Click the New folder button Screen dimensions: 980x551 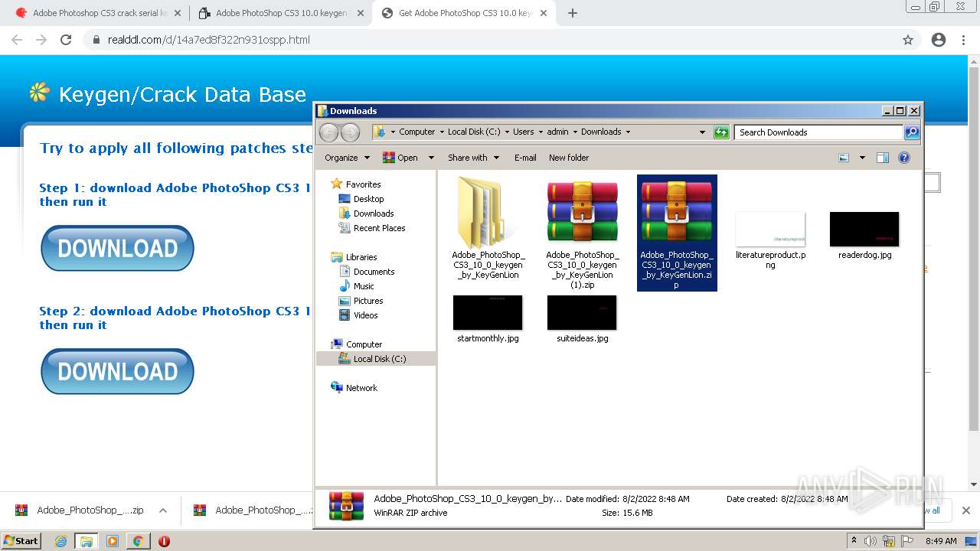(569, 158)
